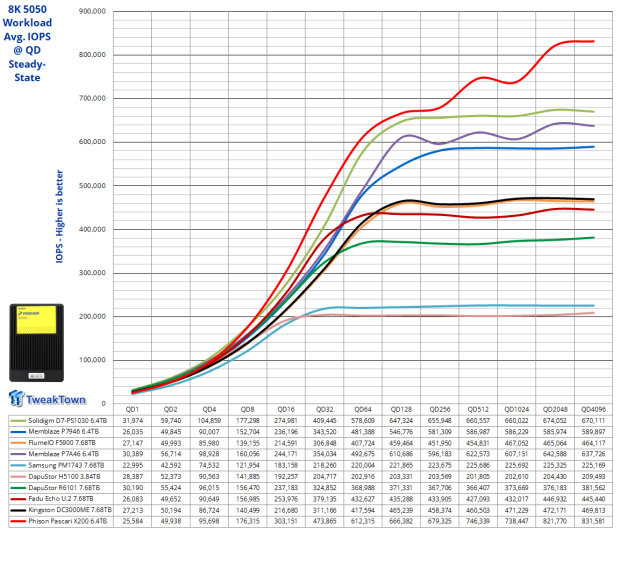The image size is (620, 568).
Task: Click the 'Phison Pascari X200 6.4TB' legend label
Action: [68, 521]
